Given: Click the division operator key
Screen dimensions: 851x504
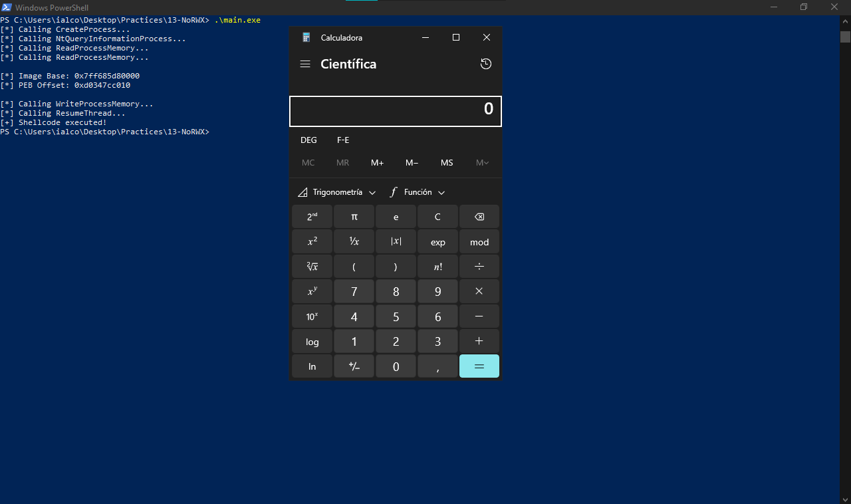Looking at the screenshot, I should pos(479,267).
